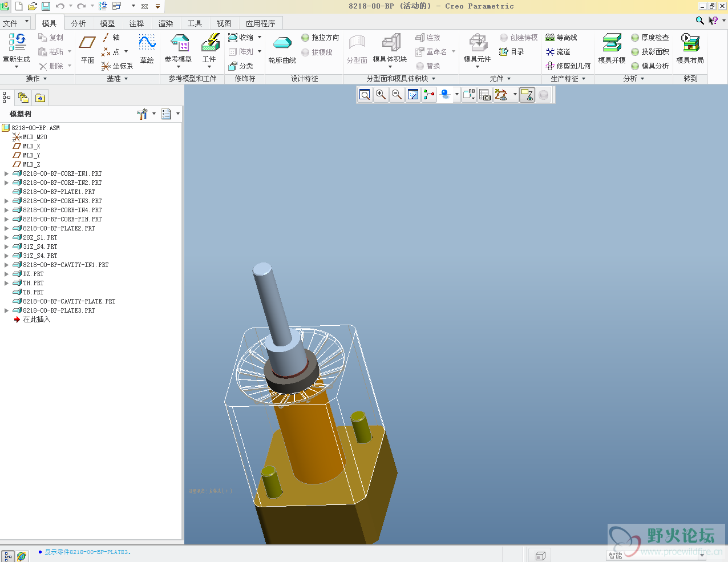The width and height of the screenshot is (728, 562).
Task: Start the 草绘 (Sketch) tool
Action: [147, 48]
